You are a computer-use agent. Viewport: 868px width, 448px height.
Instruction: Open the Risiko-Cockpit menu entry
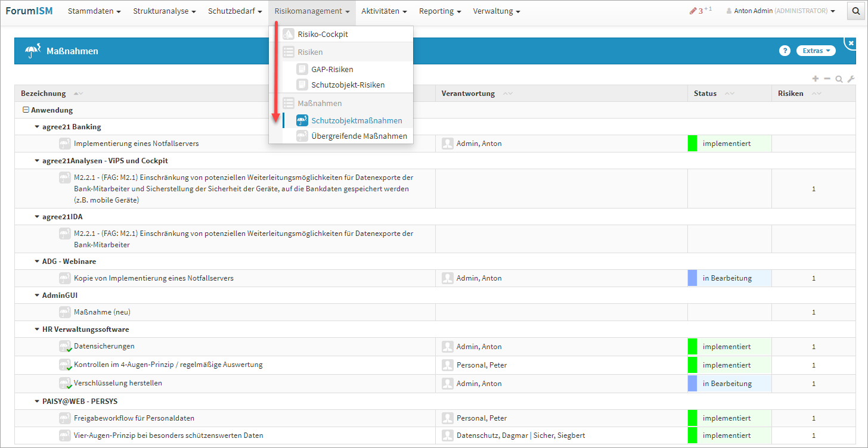tap(323, 34)
